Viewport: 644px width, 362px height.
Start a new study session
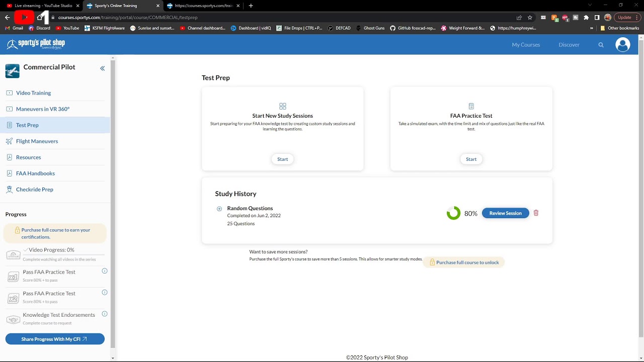click(283, 159)
